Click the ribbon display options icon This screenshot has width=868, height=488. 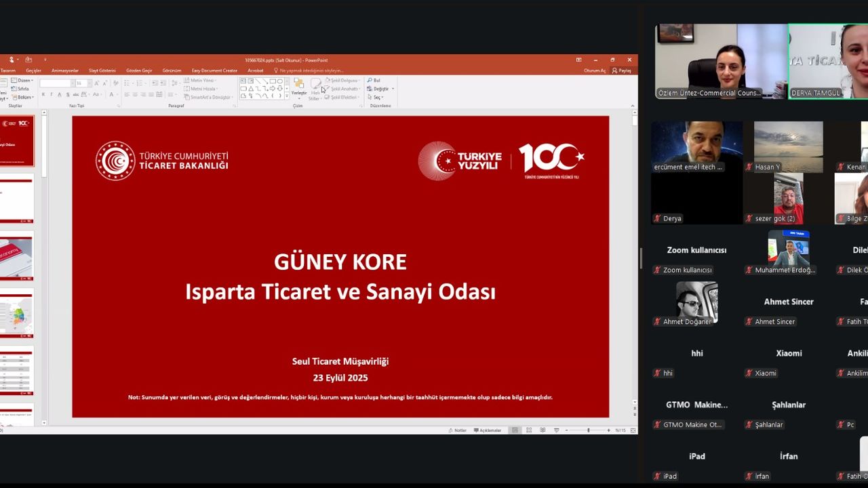[x=578, y=60]
